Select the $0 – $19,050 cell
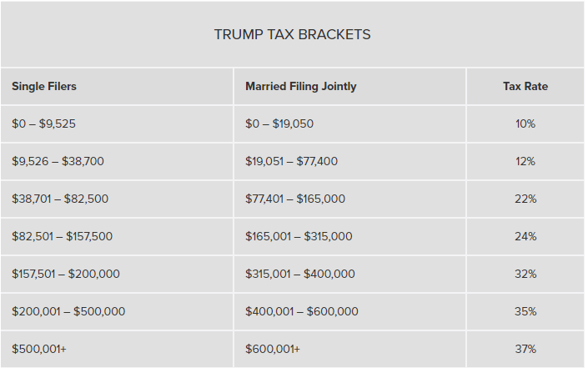The height and width of the screenshot is (373, 588). click(279, 123)
